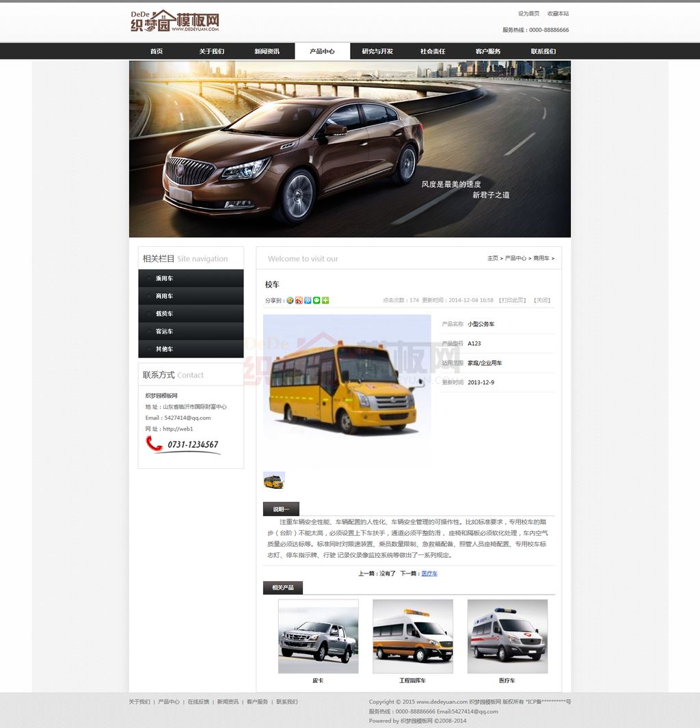Choose 其他车 sidebar category
Viewport: 700px width, 728px height.
pyautogui.click(x=164, y=349)
